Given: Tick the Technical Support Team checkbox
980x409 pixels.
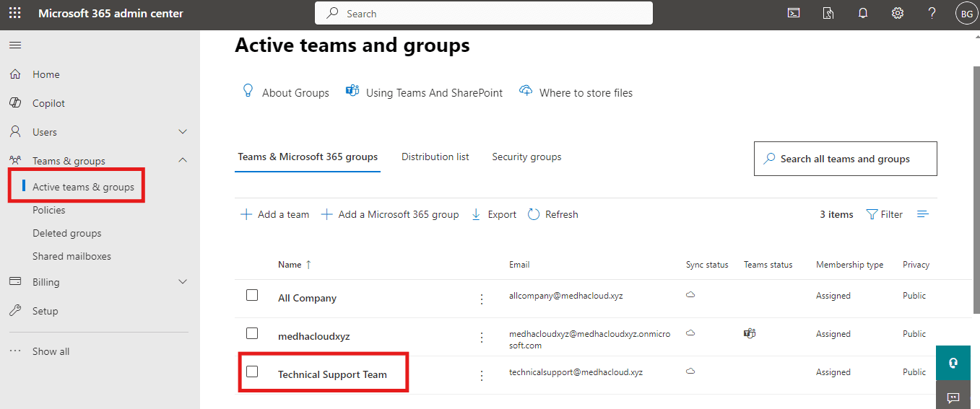Looking at the screenshot, I should (252, 371).
